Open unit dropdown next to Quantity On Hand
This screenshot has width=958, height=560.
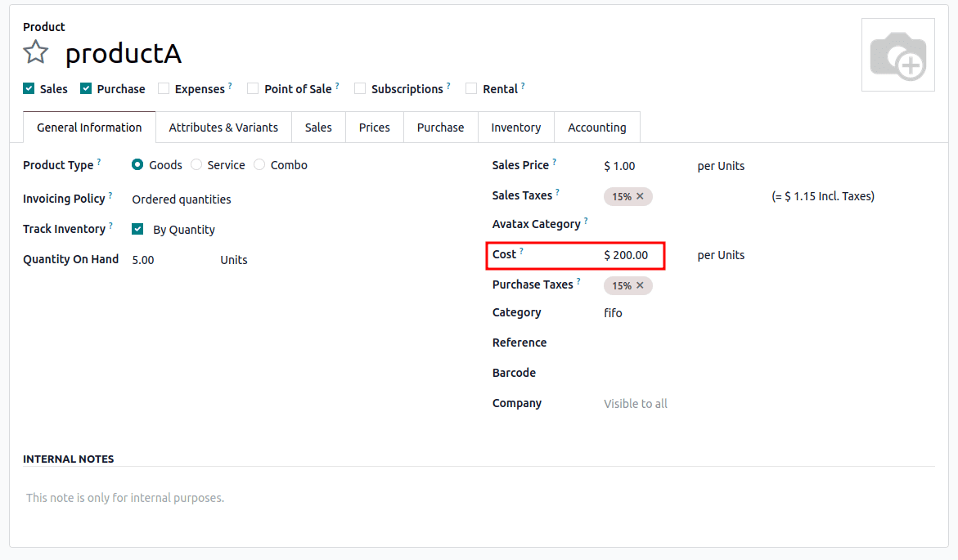click(x=234, y=260)
